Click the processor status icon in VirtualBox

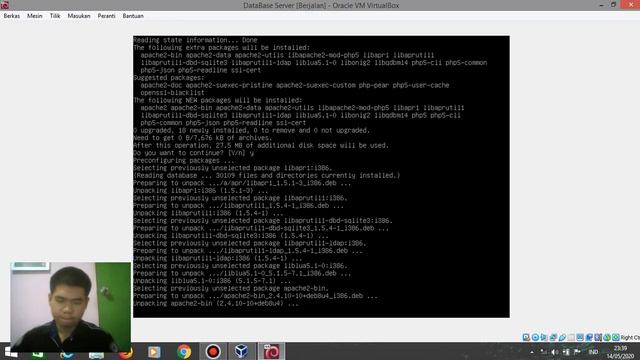click(598, 337)
